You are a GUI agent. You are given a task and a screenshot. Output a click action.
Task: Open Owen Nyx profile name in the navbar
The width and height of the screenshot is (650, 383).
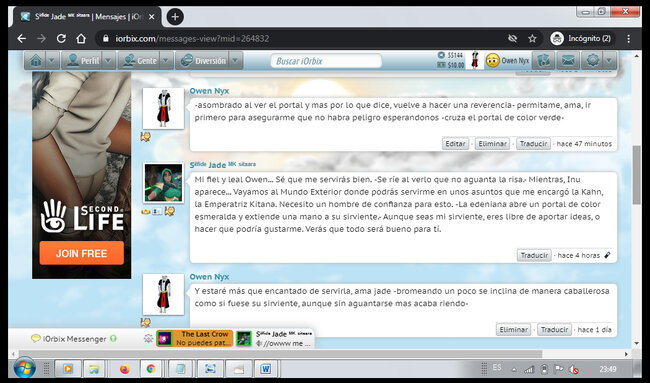coord(515,61)
